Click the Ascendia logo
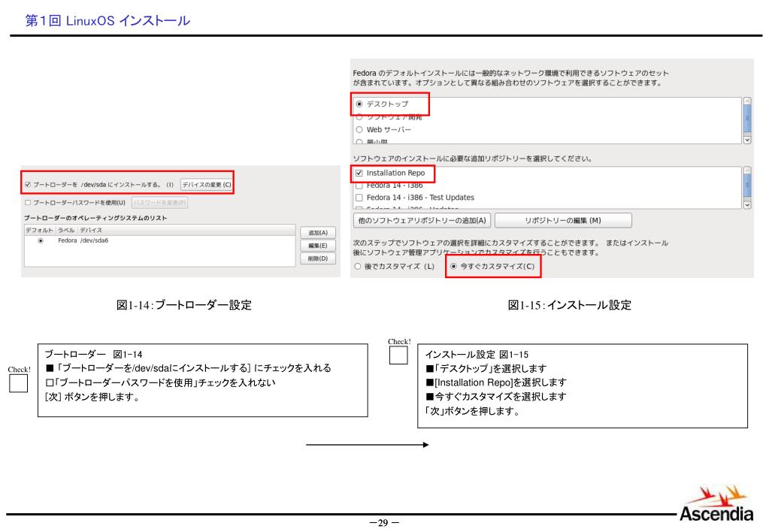Image resolution: width=769 pixels, height=532 pixels. tap(716, 503)
